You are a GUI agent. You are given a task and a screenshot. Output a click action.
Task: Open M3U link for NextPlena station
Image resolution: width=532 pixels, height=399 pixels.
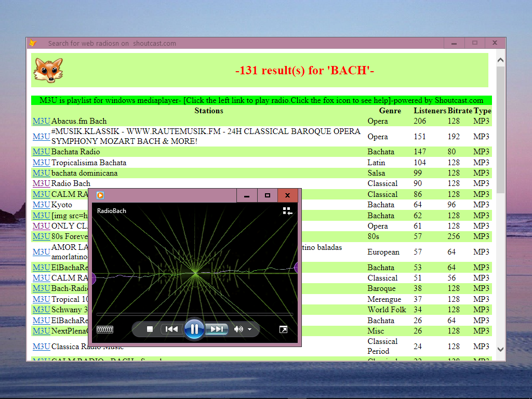click(42, 331)
